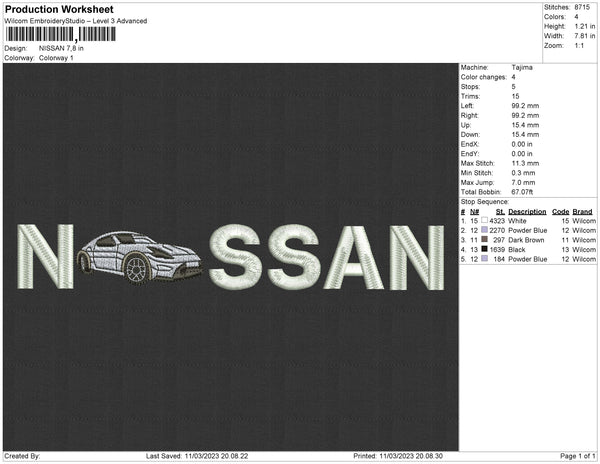This screenshot has height=464, width=600.
Task: Click the '99.2 mm' value beside Left
Action: coord(525,106)
